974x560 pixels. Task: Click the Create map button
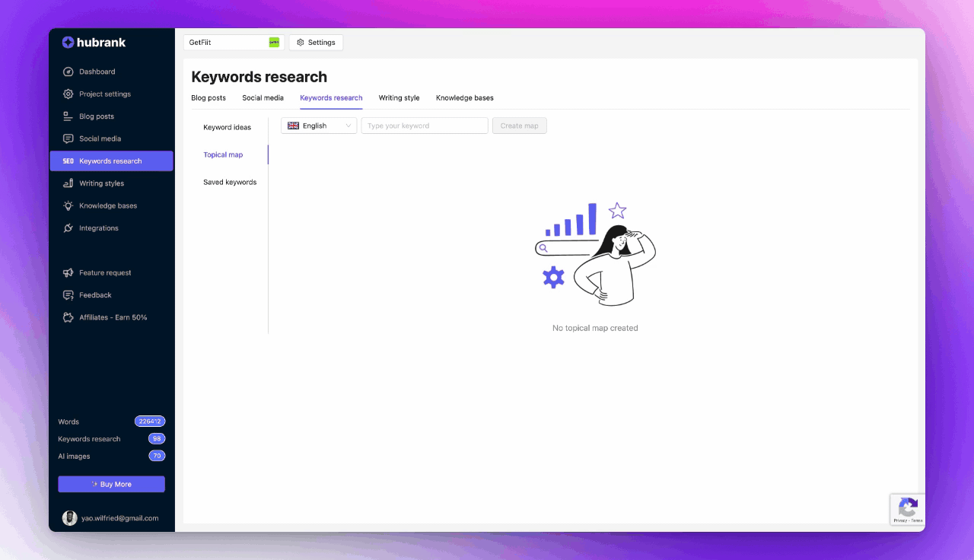519,126
